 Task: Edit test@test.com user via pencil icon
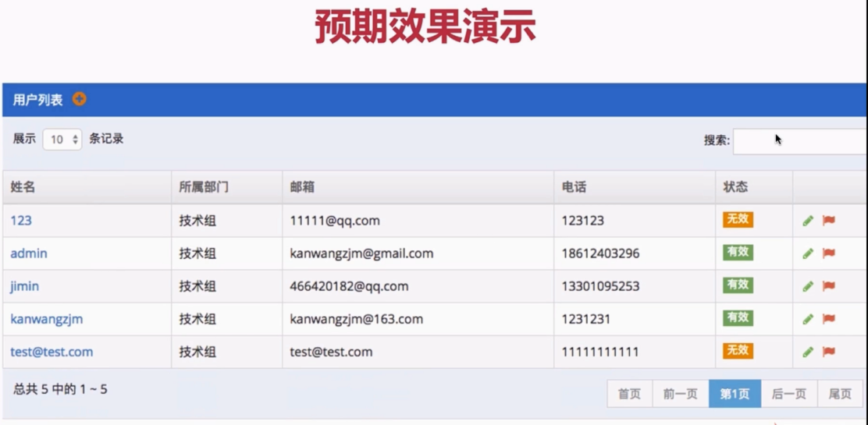pos(808,352)
